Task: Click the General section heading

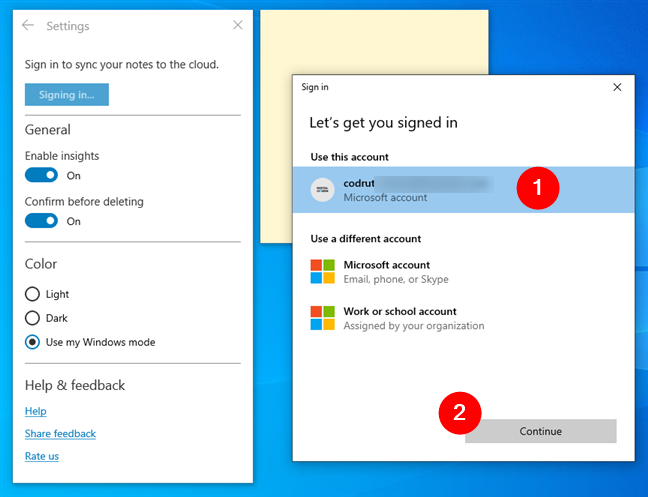Action: coord(48,130)
